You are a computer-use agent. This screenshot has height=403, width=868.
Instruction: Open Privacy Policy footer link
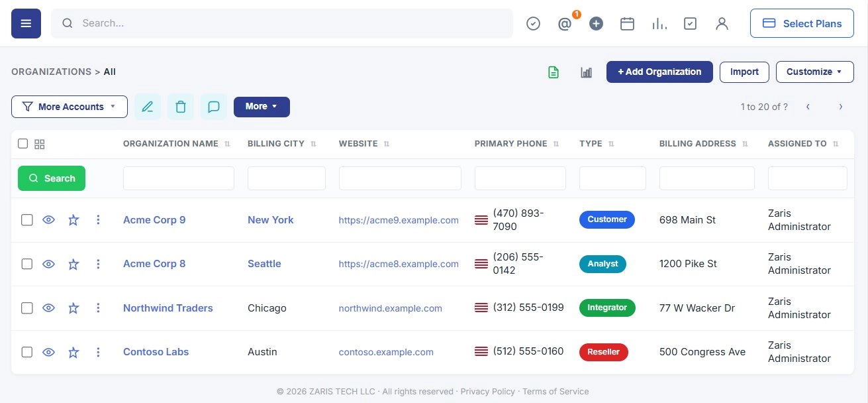(x=489, y=392)
